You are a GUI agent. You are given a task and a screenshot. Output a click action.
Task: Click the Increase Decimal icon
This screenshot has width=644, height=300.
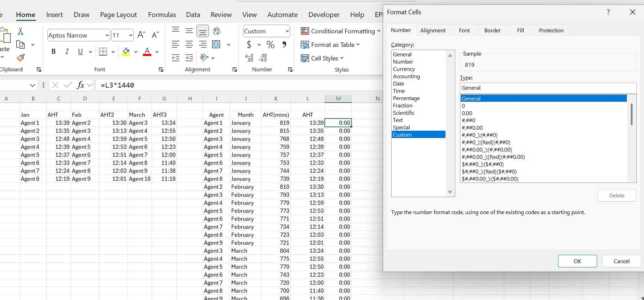coord(249,58)
